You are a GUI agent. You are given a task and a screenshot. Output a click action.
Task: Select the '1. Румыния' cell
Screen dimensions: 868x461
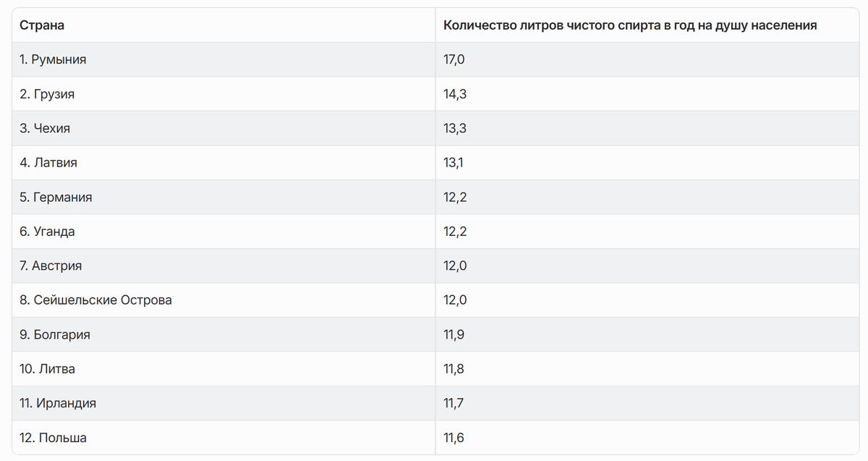(224, 59)
